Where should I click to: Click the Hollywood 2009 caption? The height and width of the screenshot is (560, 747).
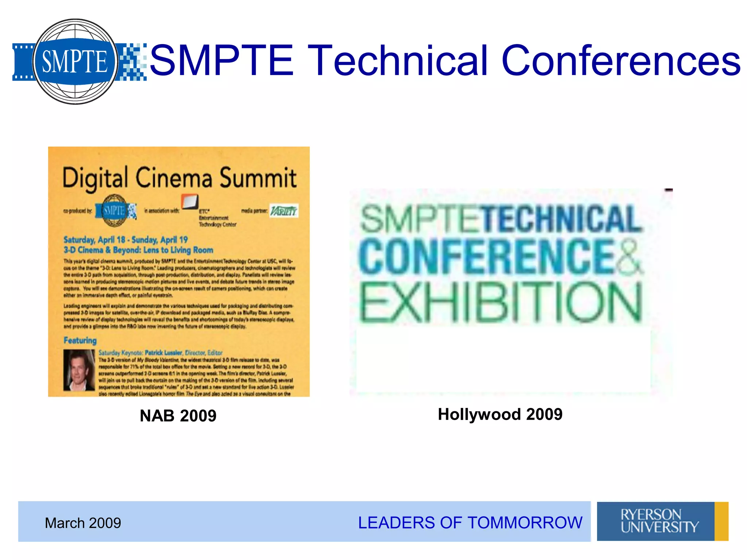500,414
